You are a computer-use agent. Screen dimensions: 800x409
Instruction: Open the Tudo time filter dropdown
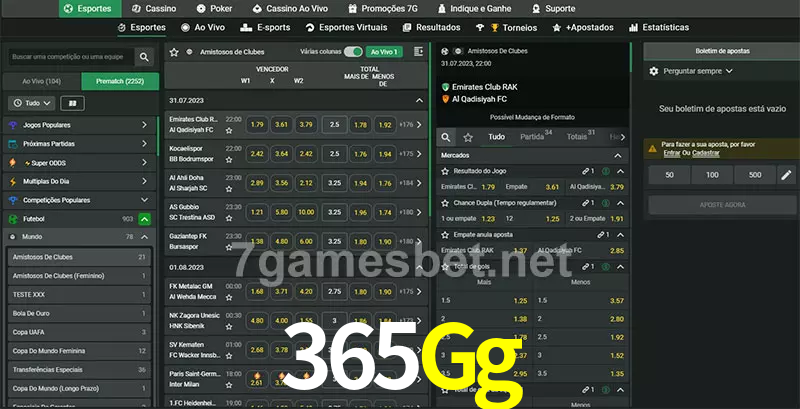click(x=31, y=103)
